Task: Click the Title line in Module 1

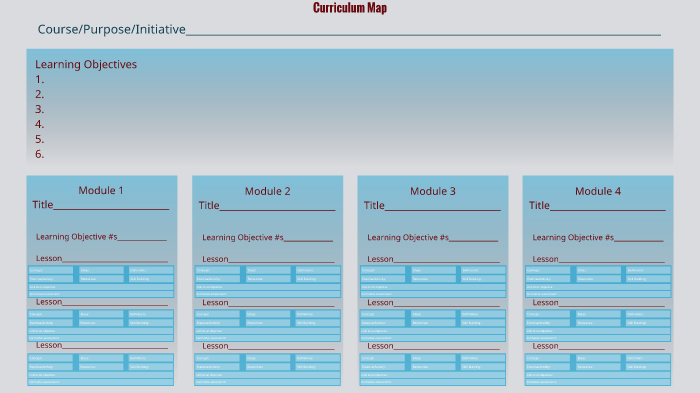Action: coord(100,205)
